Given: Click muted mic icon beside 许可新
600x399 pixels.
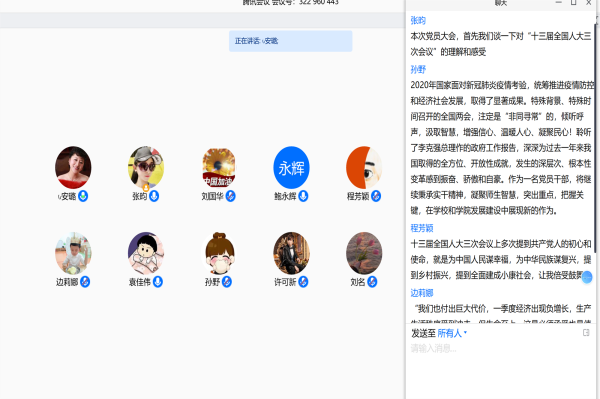Looking at the screenshot, I should click(303, 282).
